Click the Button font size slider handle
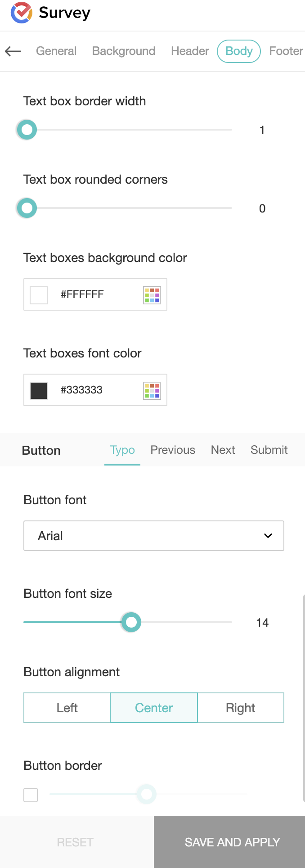 (131, 622)
